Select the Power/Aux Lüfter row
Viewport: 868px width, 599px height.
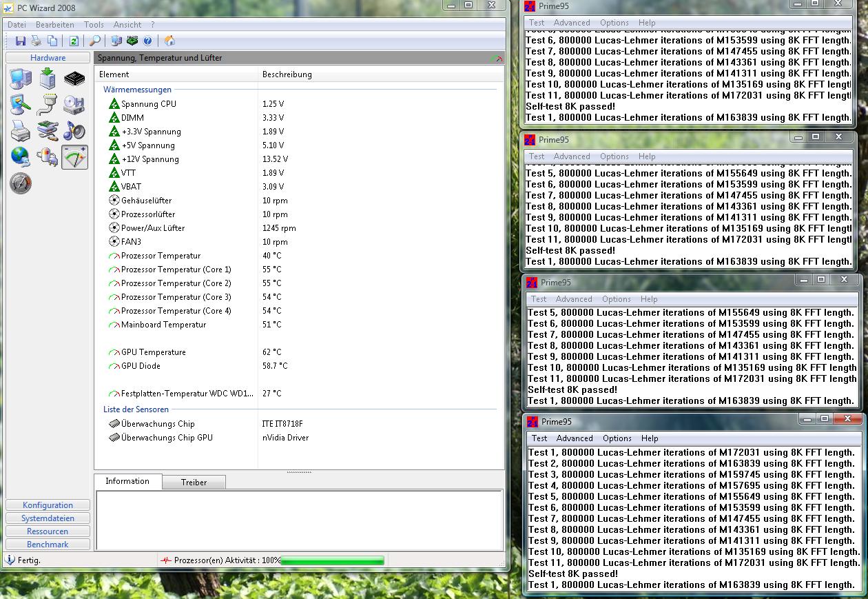click(x=299, y=228)
